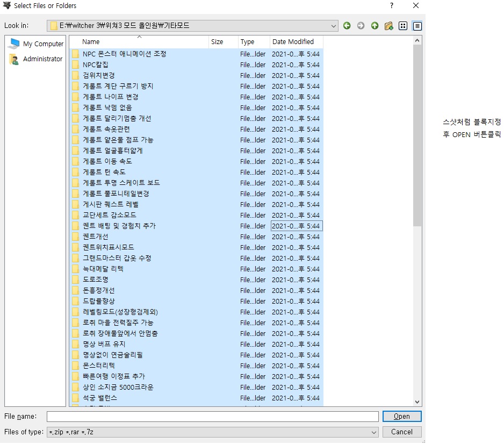
Task: Click folder icon beside '돈흥정개선'
Action: (76, 291)
